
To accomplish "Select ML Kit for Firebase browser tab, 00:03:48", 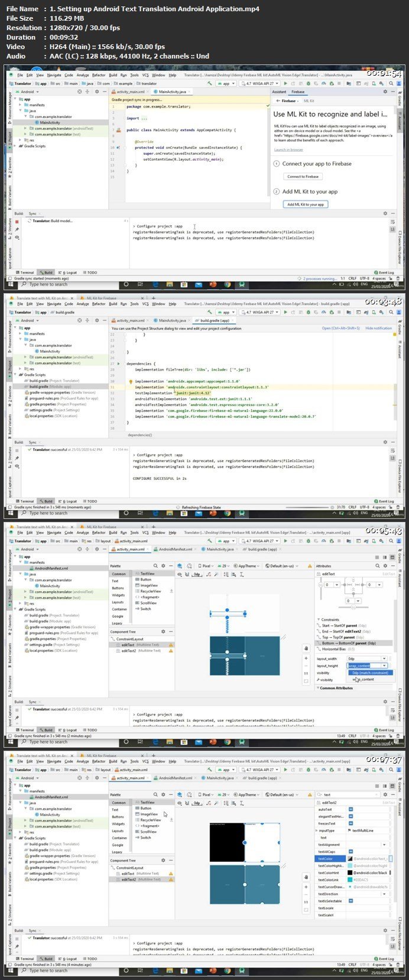I will 100,298.
